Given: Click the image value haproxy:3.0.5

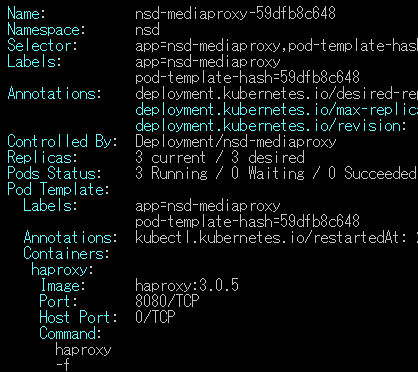Looking at the screenshot, I should tap(187, 286).
